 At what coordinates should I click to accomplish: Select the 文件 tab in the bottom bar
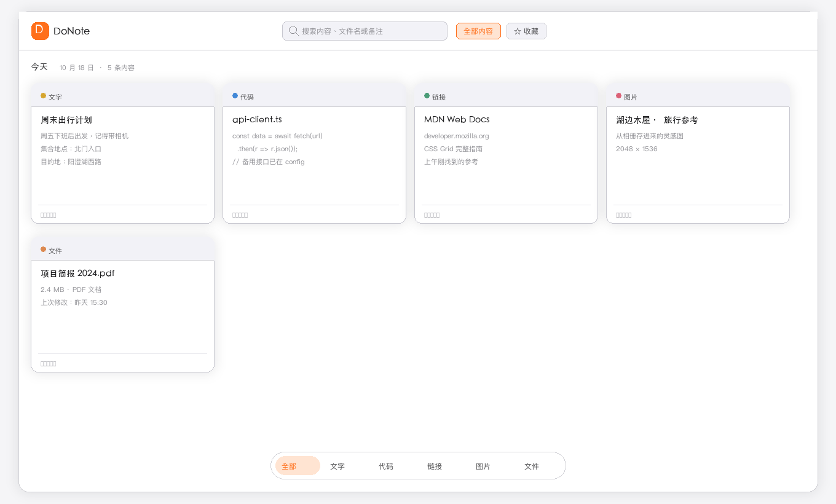click(532, 466)
